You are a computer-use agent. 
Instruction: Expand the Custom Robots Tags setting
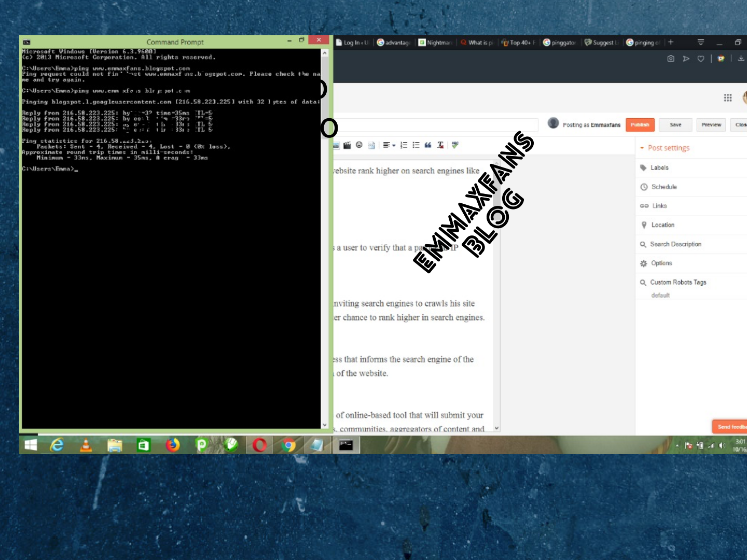[678, 282]
